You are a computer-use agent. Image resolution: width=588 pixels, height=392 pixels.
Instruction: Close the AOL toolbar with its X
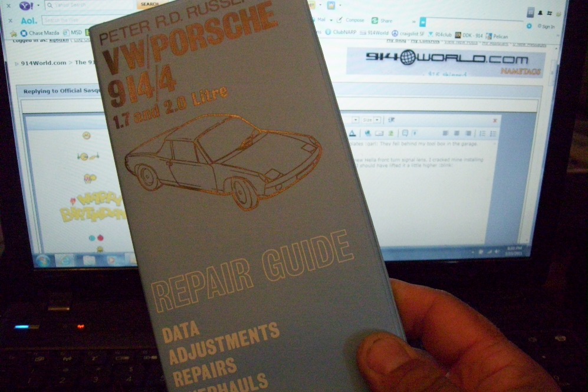click(10, 21)
